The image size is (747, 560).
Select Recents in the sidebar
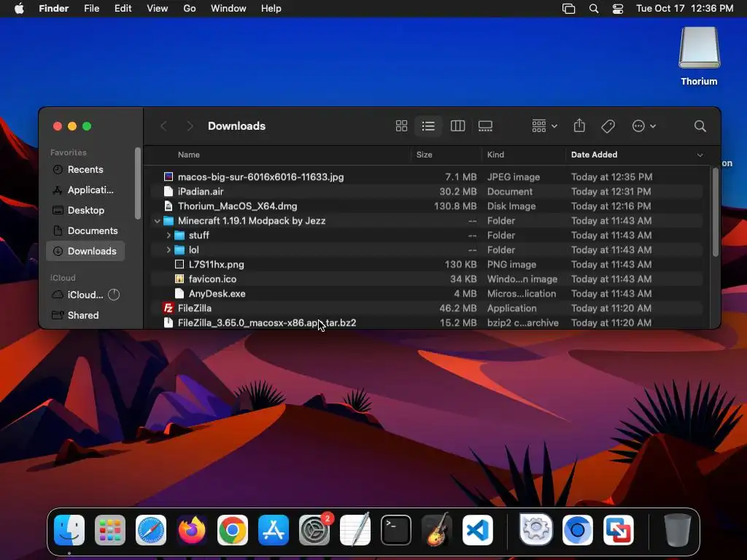[x=85, y=169]
